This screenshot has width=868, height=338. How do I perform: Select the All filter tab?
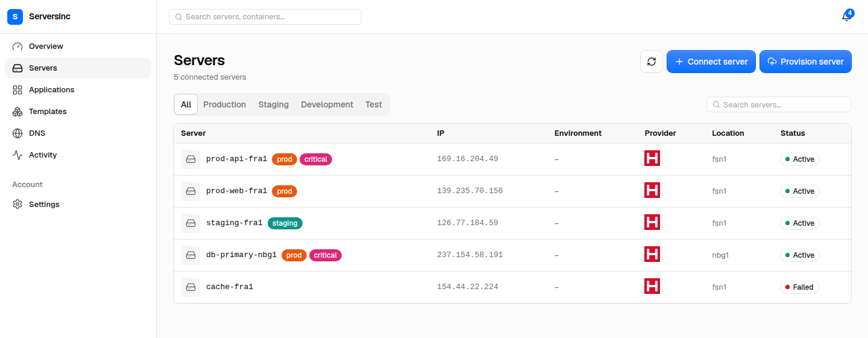click(x=186, y=104)
